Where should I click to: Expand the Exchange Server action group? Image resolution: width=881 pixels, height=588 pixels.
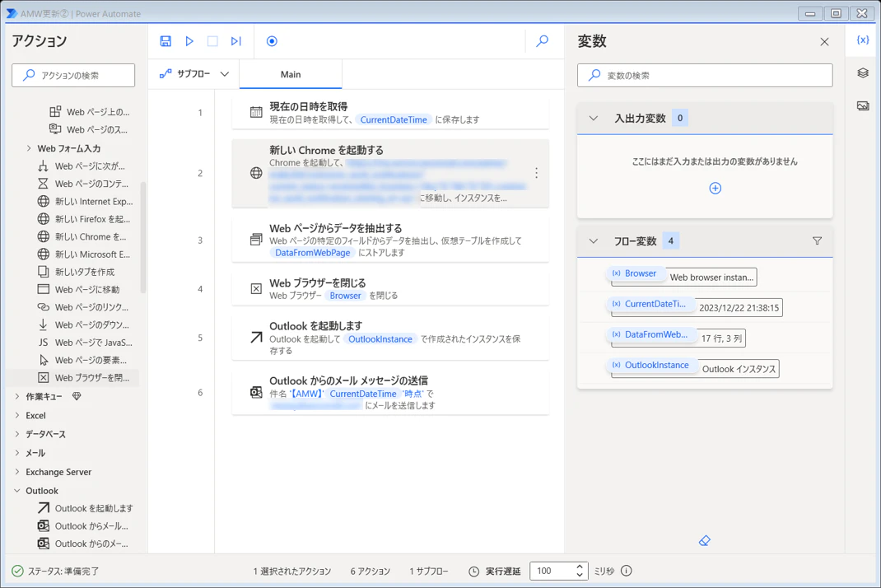(16, 472)
